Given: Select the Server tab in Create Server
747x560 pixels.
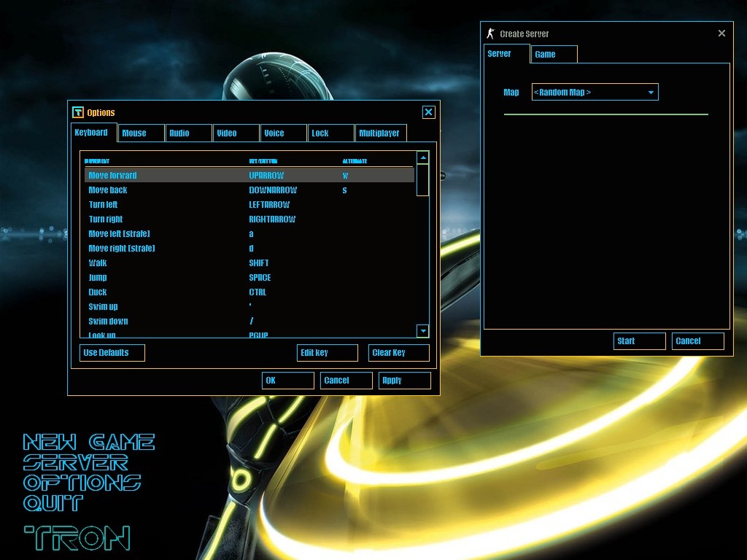Looking at the screenshot, I should point(506,54).
